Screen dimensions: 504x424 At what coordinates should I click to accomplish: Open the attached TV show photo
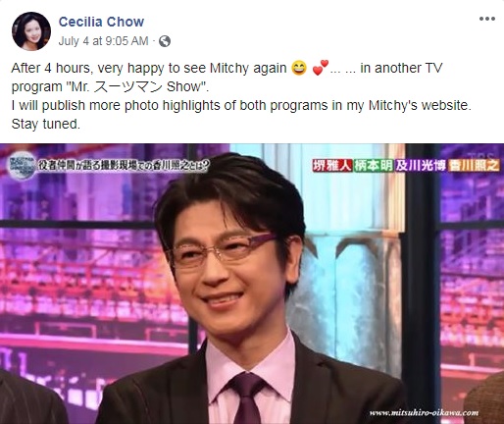pyautogui.click(x=252, y=284)
